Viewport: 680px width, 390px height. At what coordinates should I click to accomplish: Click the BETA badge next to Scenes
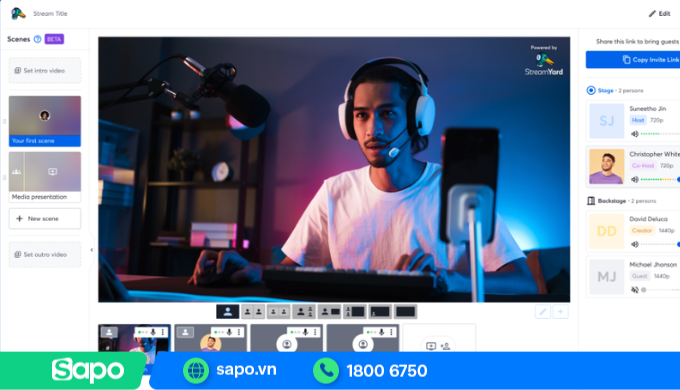coord(54,39)
